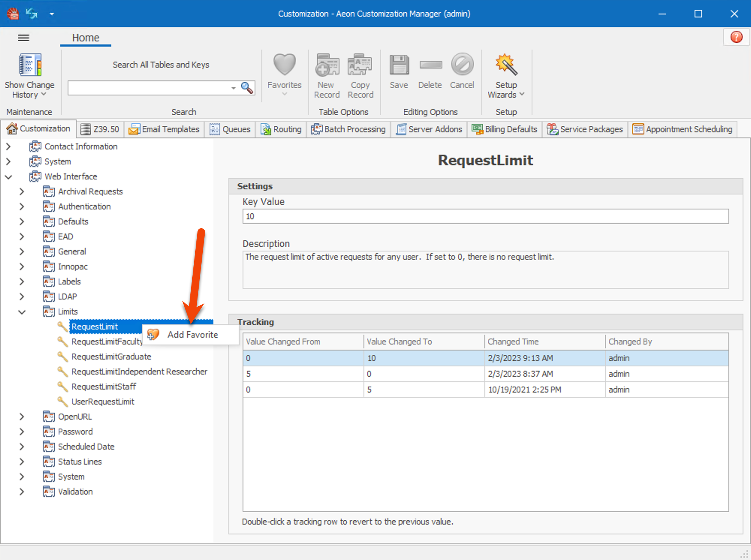Open the Setup Wizards wand icon
Image resolution: width=751 pixels, height=560 pixels.
point(506,65)
